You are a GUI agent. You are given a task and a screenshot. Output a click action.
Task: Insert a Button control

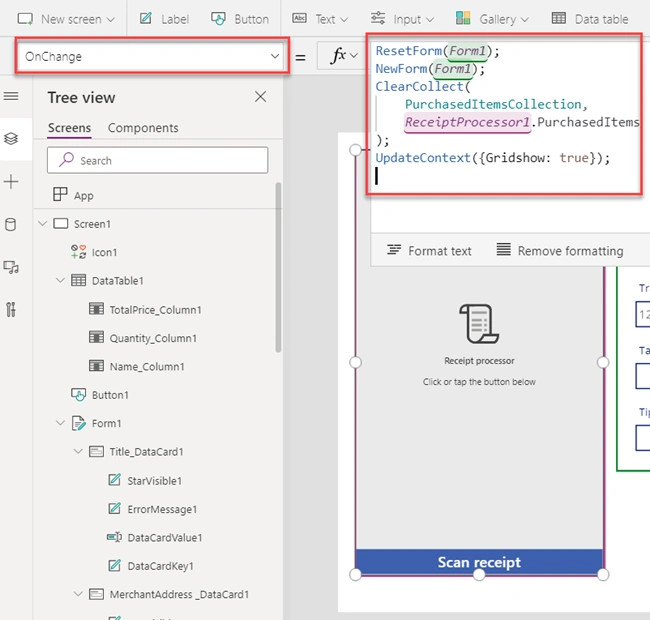[x=240, y=19]
